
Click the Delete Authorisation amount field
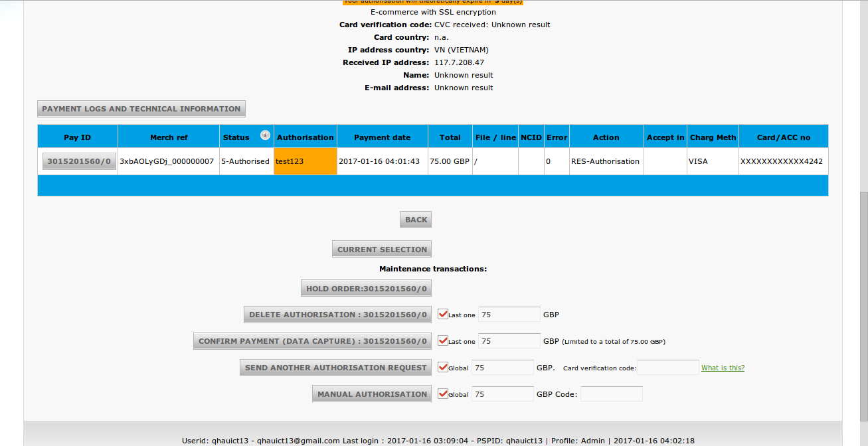509,315
